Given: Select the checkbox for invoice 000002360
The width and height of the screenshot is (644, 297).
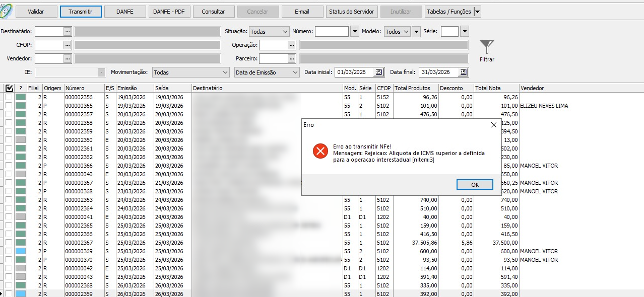Looking at the screenshot, I should tap(9, 140).
